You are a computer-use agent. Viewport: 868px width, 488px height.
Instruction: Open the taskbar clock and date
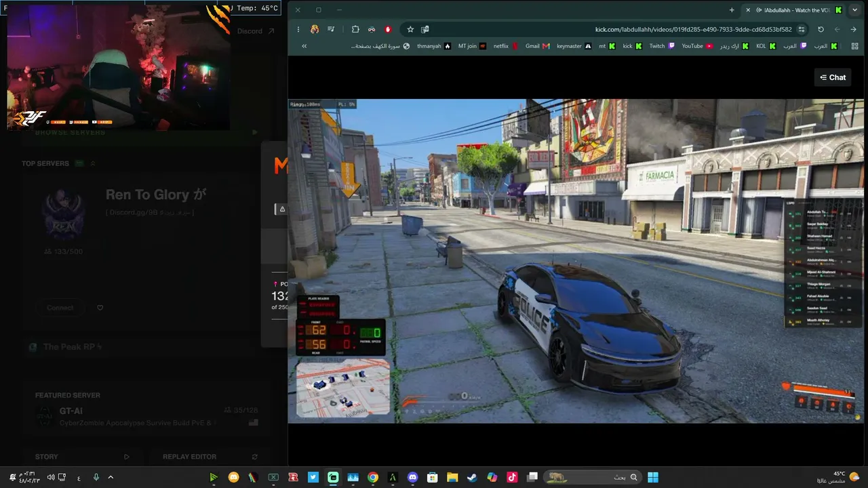pos(28,477)
